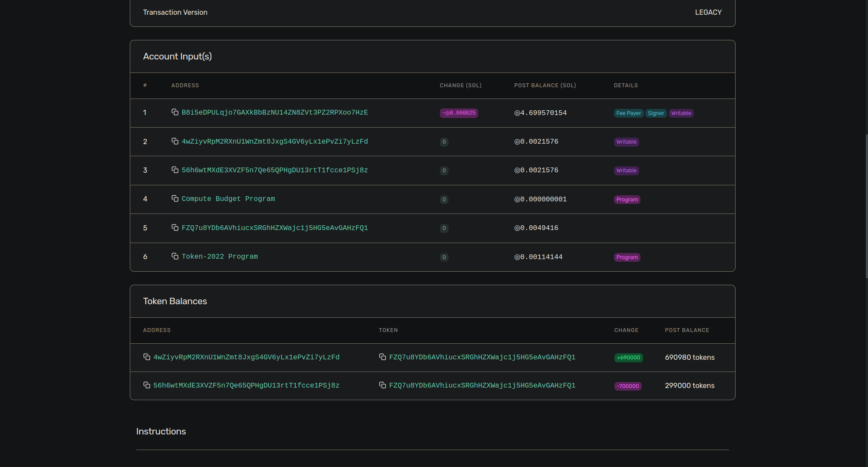Copy address B8i5eDPULqjo7 in row 1
The height and width of the screenshot is (467, 868).
click(175, 112)
